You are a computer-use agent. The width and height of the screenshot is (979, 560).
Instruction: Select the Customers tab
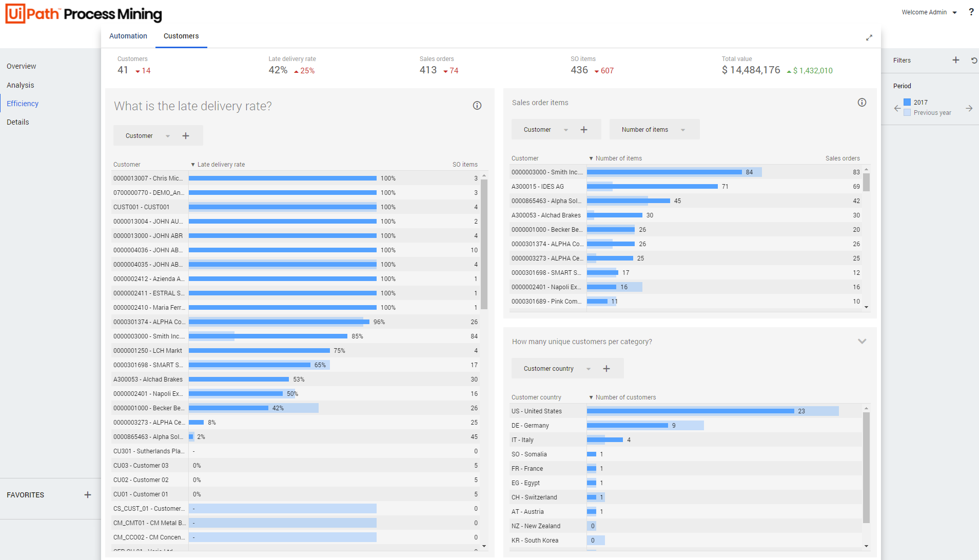(x=181, y=36)
